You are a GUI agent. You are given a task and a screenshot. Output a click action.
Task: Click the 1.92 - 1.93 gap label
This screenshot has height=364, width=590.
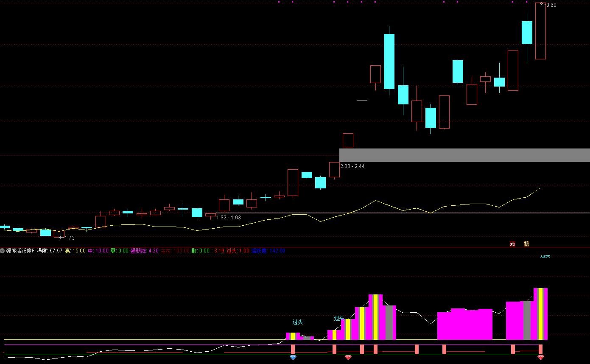[229, 217]
